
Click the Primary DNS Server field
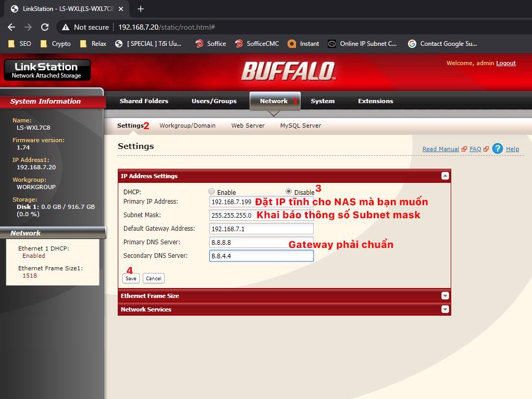tap(261, 242)
